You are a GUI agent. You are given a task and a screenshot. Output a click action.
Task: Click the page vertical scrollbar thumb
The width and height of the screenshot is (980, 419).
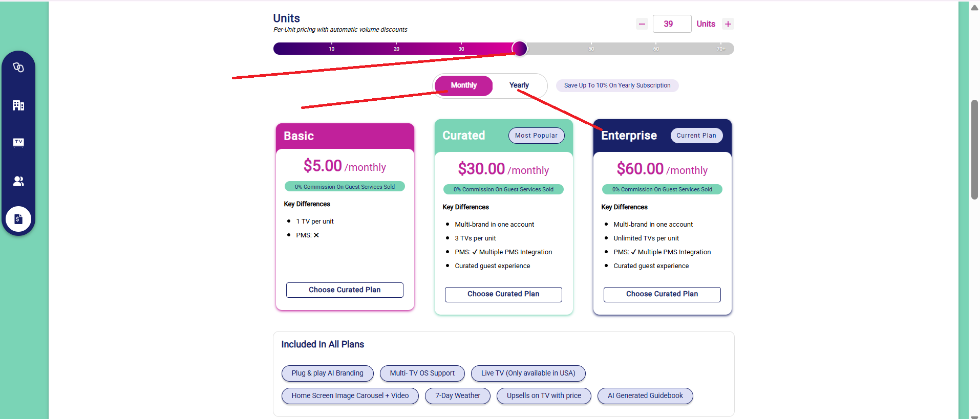click(974, 149)
